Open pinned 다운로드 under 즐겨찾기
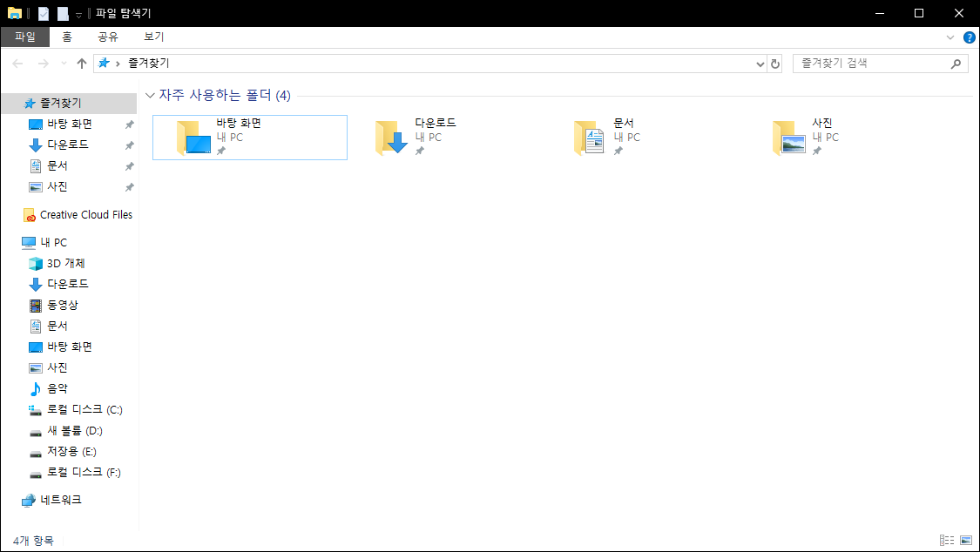Viewport: 980px width, 552px height. (67, 145)
